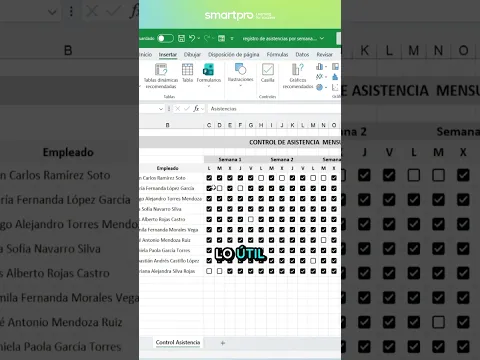Open the Disposición de página tab
The image size is (480, 360).
(234, 54)
